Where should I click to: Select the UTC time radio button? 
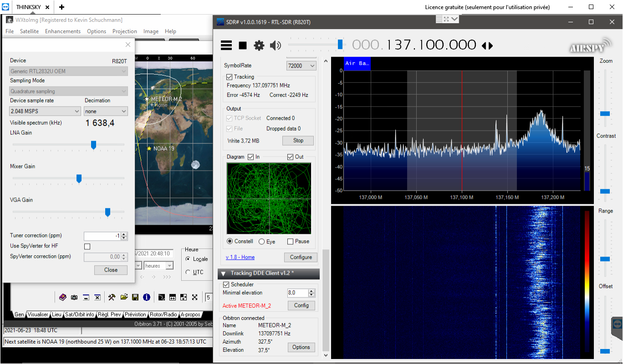click(188, 272)
